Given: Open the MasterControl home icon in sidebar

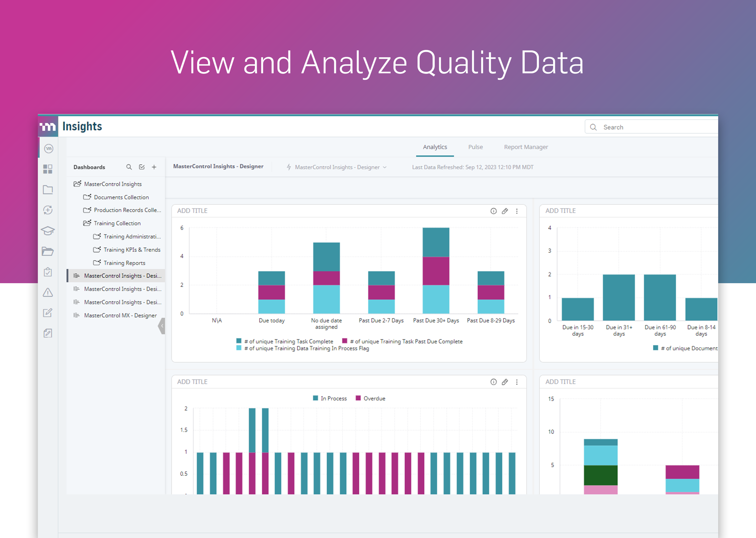Looking at the screenshot, I should click(x=48, y=149).
